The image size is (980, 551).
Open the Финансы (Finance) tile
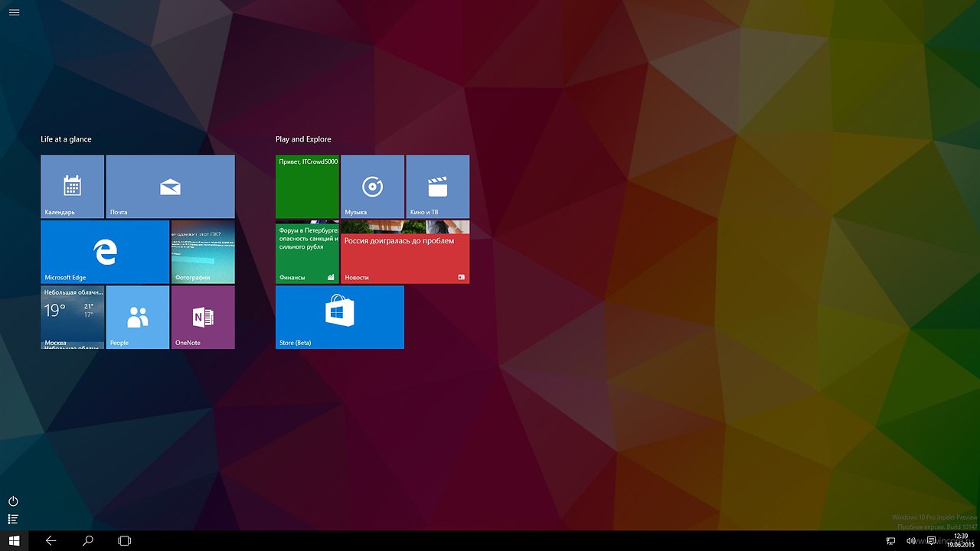pyautogui.click(x=307, y=252)
